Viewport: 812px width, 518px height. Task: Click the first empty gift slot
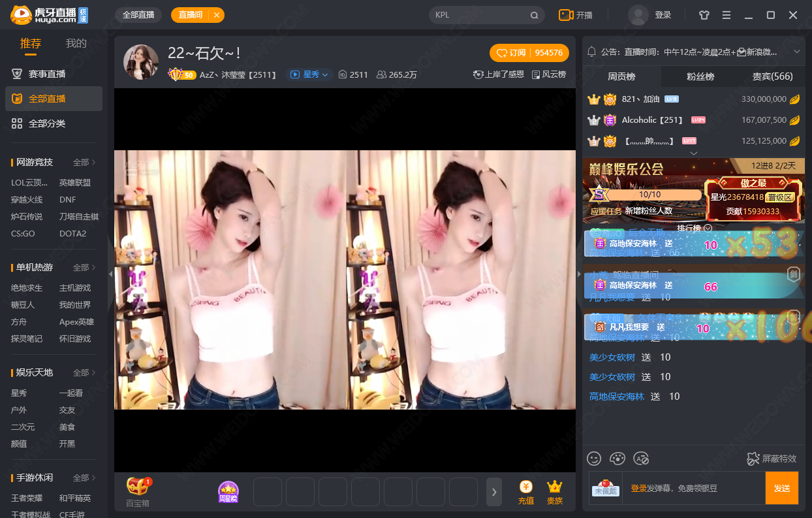(268, 492)
